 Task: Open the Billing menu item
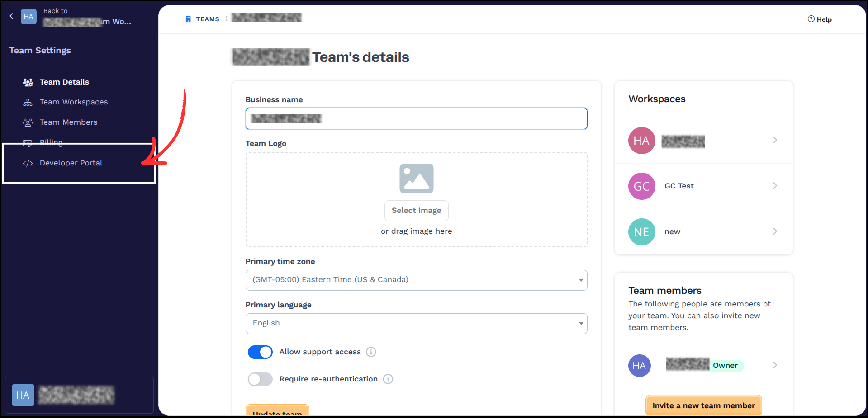[x=51, y=142]
